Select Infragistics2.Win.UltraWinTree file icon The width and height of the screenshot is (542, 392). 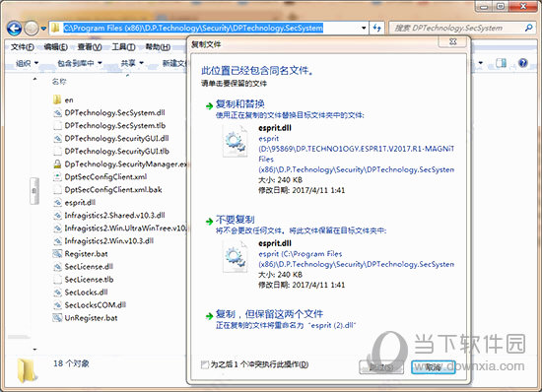(x=57, y=228)
